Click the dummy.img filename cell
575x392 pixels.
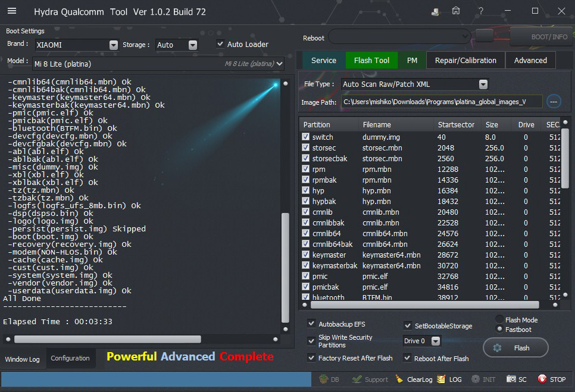pos(381,137)
